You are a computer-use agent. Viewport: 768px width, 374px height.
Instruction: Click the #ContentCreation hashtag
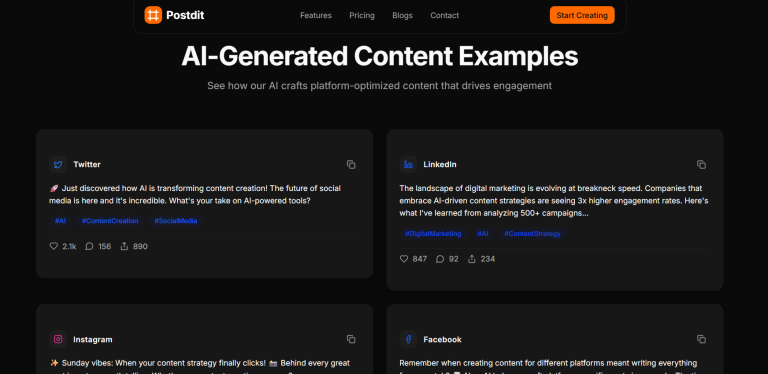pyautogui.click(x=110, y=221)
